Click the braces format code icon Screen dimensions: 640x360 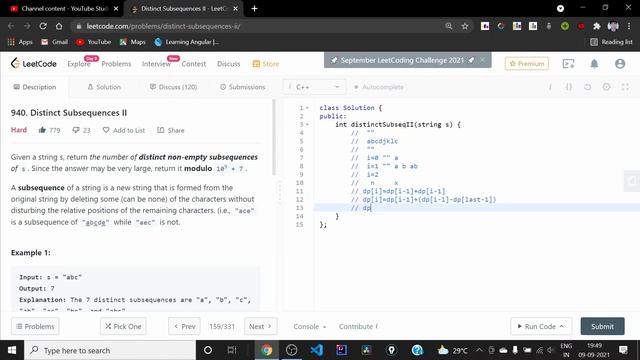(x=569, y=87)
